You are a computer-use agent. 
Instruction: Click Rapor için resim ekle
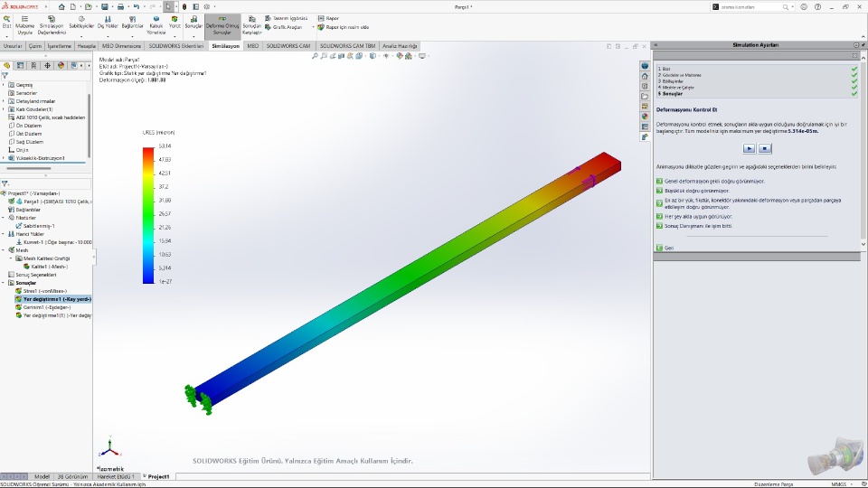pyautogui.click(x=344, y=26)
